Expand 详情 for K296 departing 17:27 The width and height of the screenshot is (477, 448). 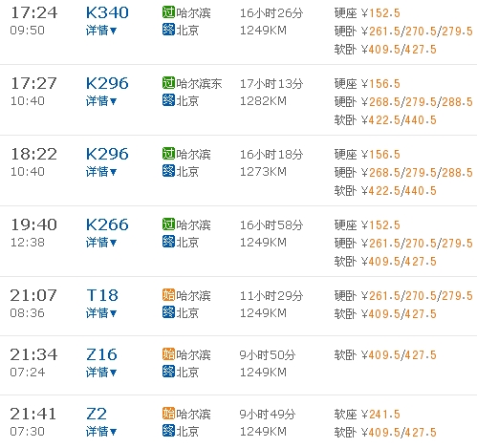pyautogui.click(x=101, y=101)
